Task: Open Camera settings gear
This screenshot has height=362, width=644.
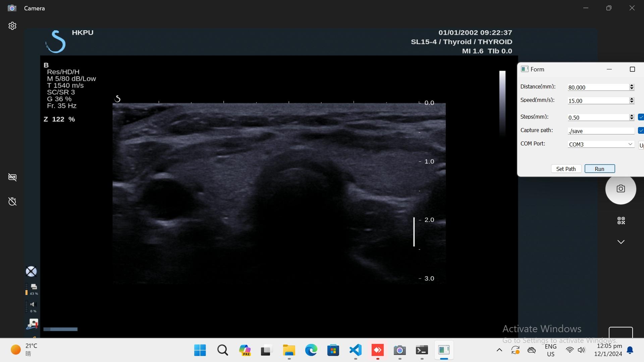Action: click(x=12, y=26)
